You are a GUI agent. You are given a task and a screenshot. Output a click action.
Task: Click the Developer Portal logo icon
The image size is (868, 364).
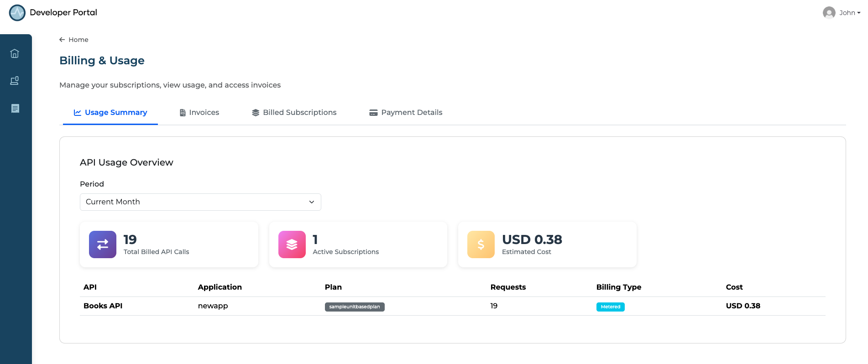[17, 13]
